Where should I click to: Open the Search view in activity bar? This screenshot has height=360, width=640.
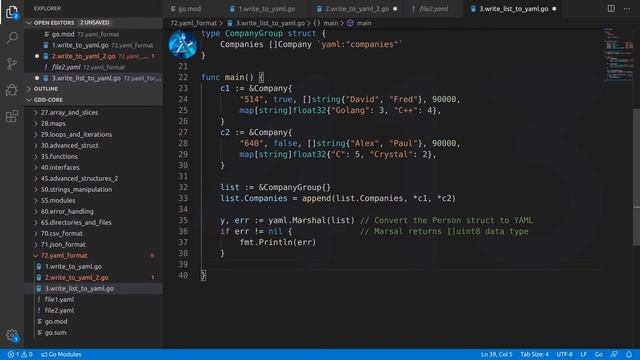pyautogui.click(x=11, y=38)
